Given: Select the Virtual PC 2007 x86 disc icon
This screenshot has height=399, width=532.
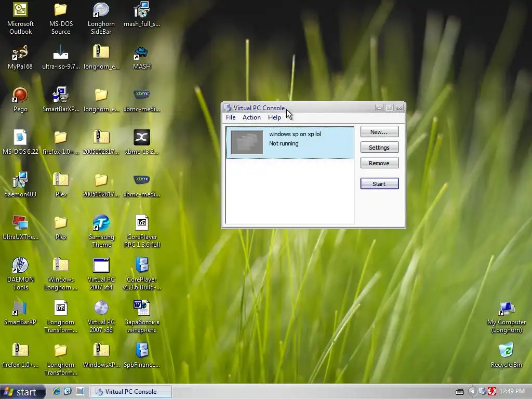Looking at the screenshot, I should click(101, 316).
